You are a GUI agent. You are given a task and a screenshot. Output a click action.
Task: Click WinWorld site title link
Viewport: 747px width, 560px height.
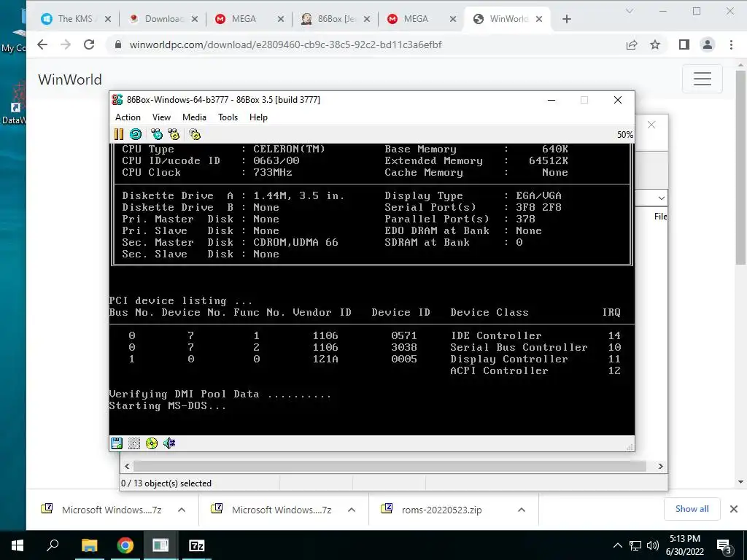click(70, 79)
